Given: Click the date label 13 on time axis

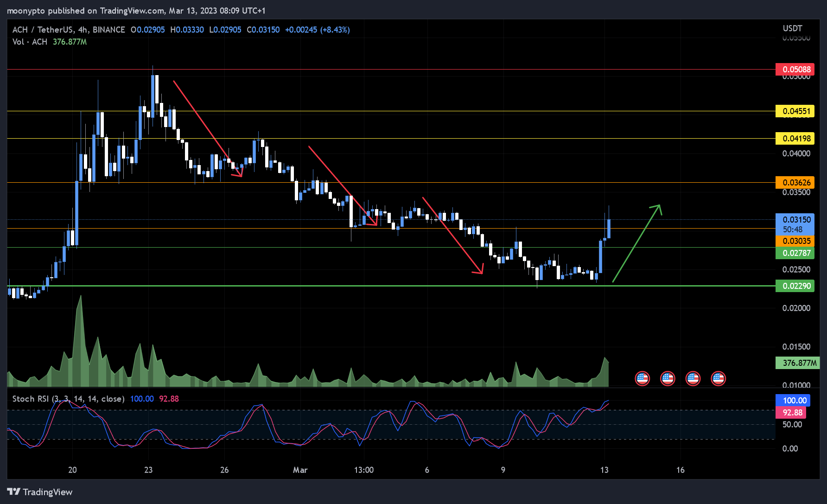Looking at the screenshot, I should pos(604,470).
